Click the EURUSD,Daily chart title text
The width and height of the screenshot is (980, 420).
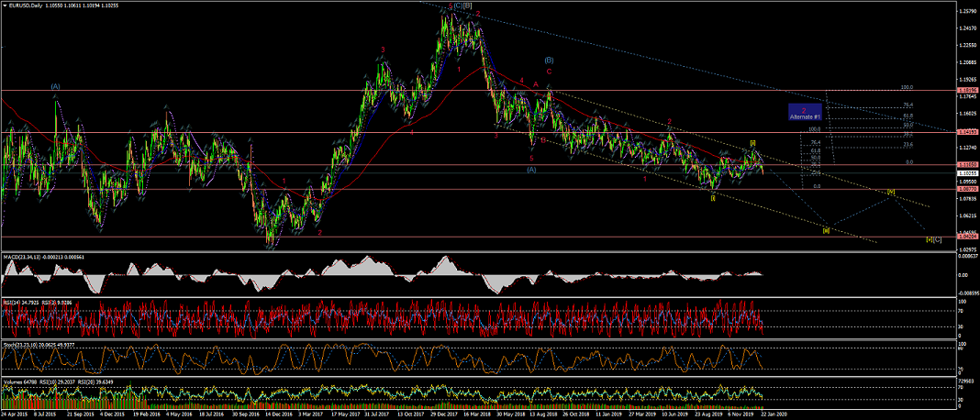coord(26,5)
